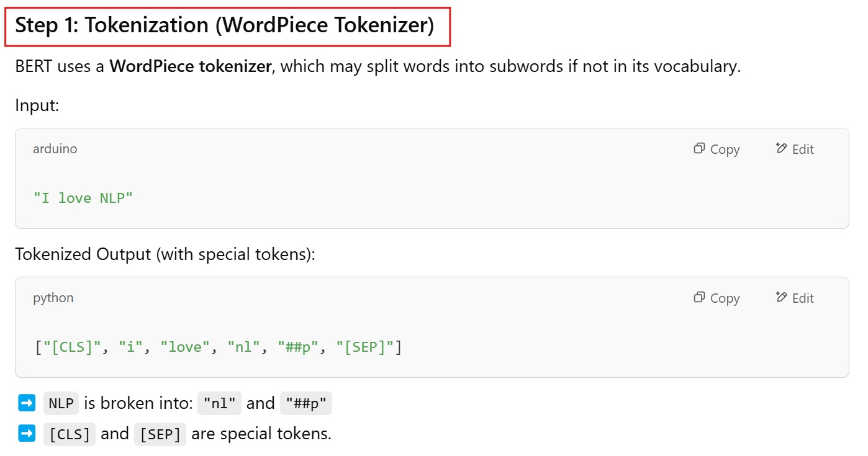
Task: Click the blue arrow beside "NLP is broken into"
Action: (x=27, y=403)
